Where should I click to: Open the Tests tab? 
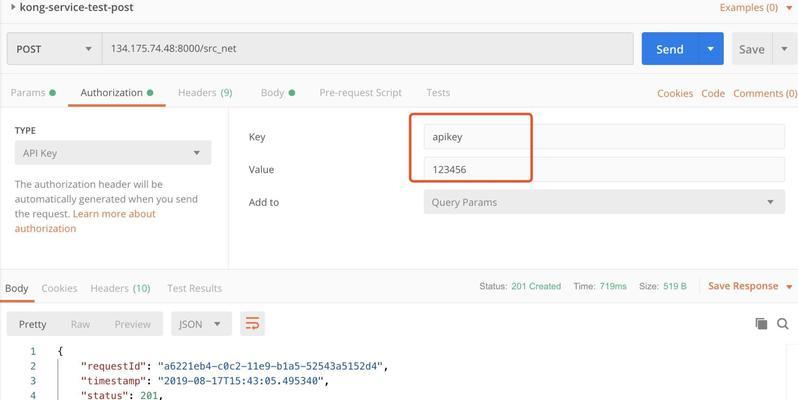438,93
